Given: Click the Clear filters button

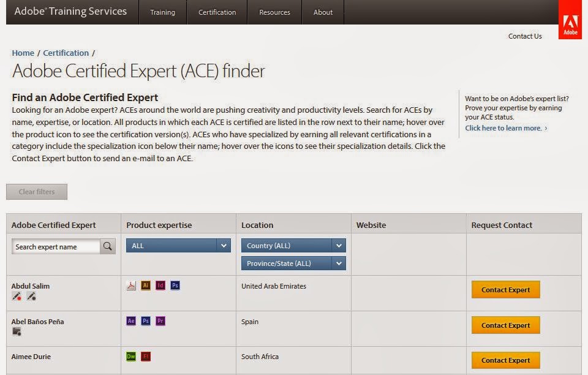Looking at the screenshot, I should click(36, 191).
